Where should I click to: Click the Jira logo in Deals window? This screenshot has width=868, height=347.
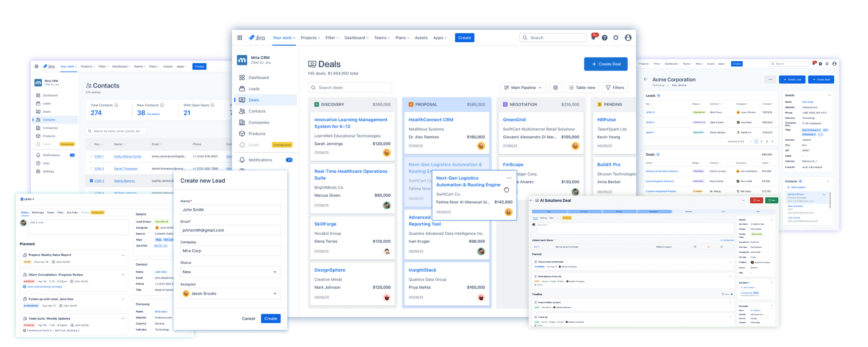[x=257, y=38]
